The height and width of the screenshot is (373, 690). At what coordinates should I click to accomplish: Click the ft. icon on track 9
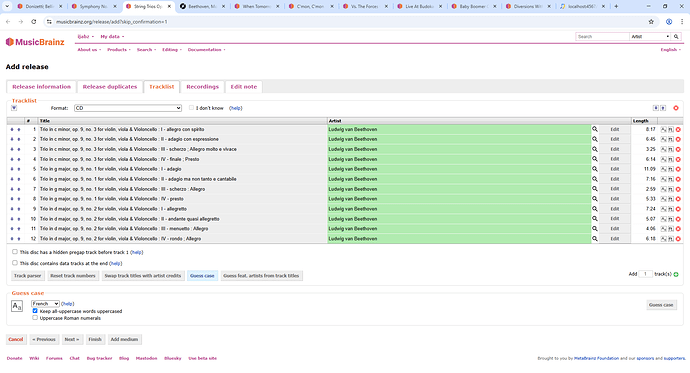(671, 209)
